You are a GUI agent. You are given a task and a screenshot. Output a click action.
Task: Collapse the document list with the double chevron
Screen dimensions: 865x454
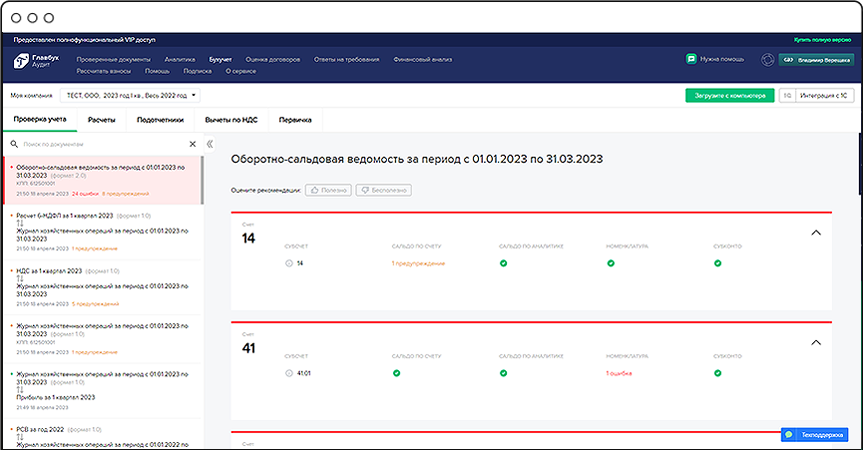(210, 144)
